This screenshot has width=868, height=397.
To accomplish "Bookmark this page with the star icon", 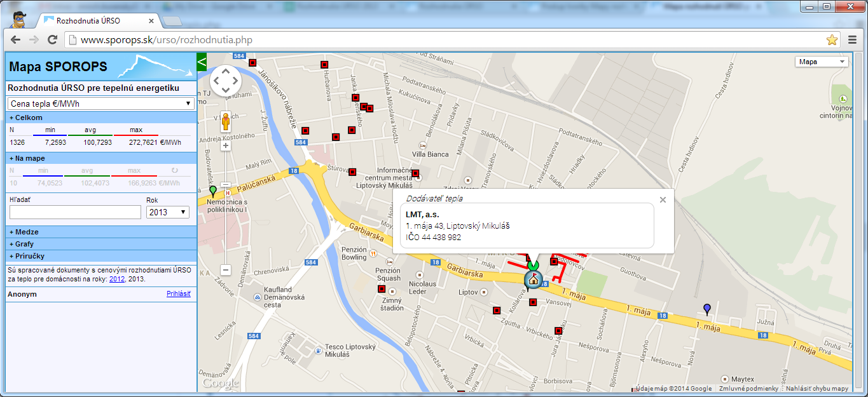I will [x=832, y=40].
